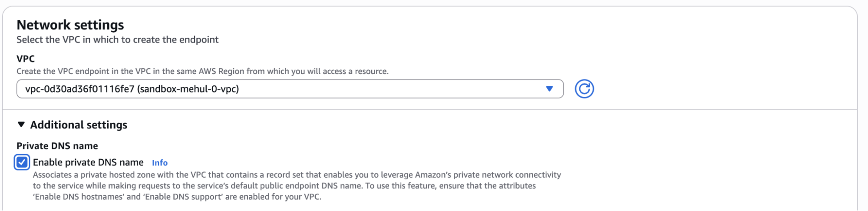
Task: Open Info link for private DNS
Action: click(x=159, y=163)
